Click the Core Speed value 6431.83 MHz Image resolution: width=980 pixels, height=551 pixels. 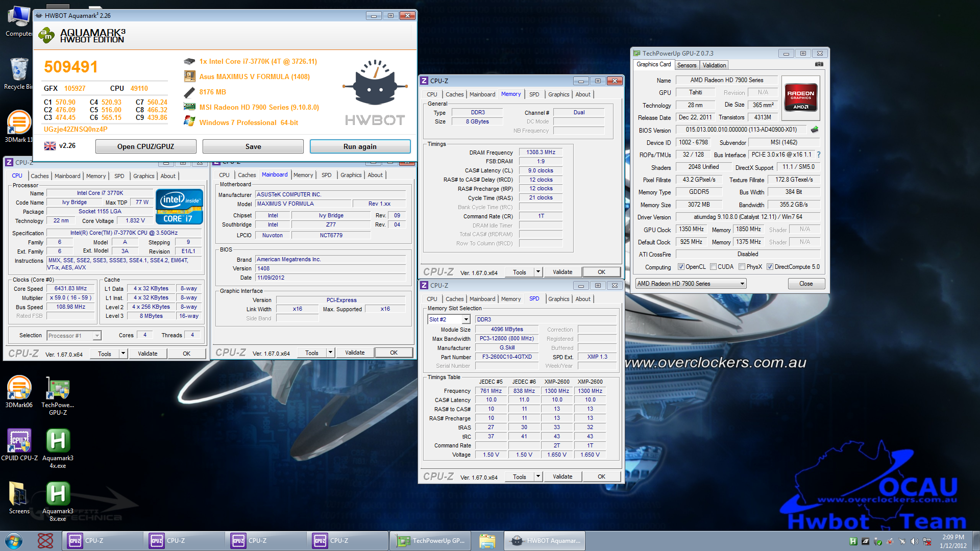pyautogui.click(x=70, y=288)
